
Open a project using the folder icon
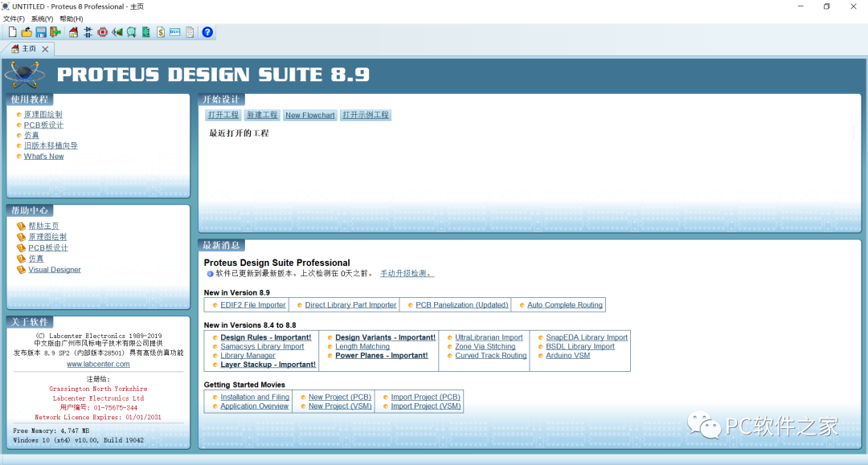(x=26, y=32)
